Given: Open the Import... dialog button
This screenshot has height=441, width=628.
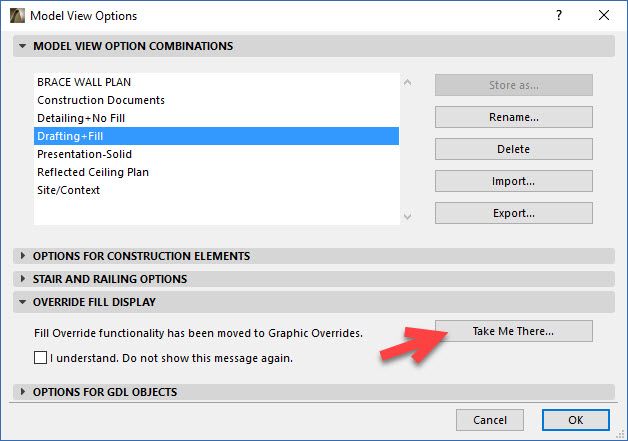Looking at the screenshot, I should 513,181.
